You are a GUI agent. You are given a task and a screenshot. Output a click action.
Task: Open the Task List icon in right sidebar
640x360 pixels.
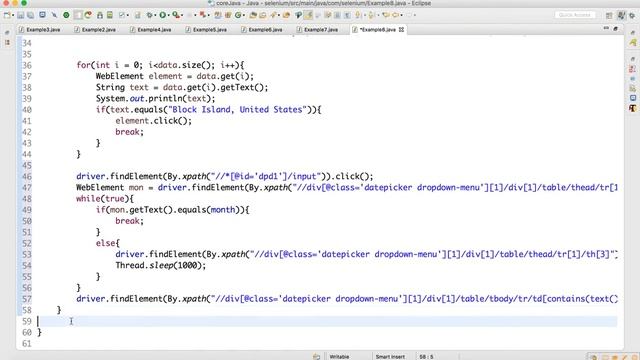point(633,42)
